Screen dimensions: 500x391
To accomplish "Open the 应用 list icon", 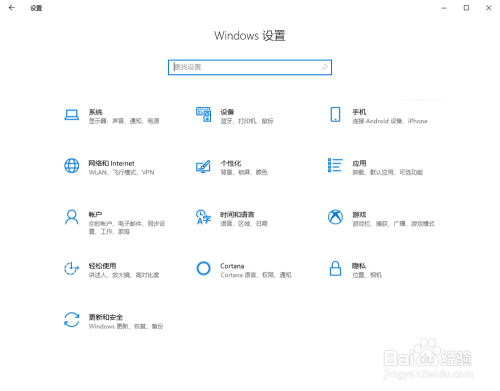I will click(x=335, y=165).
